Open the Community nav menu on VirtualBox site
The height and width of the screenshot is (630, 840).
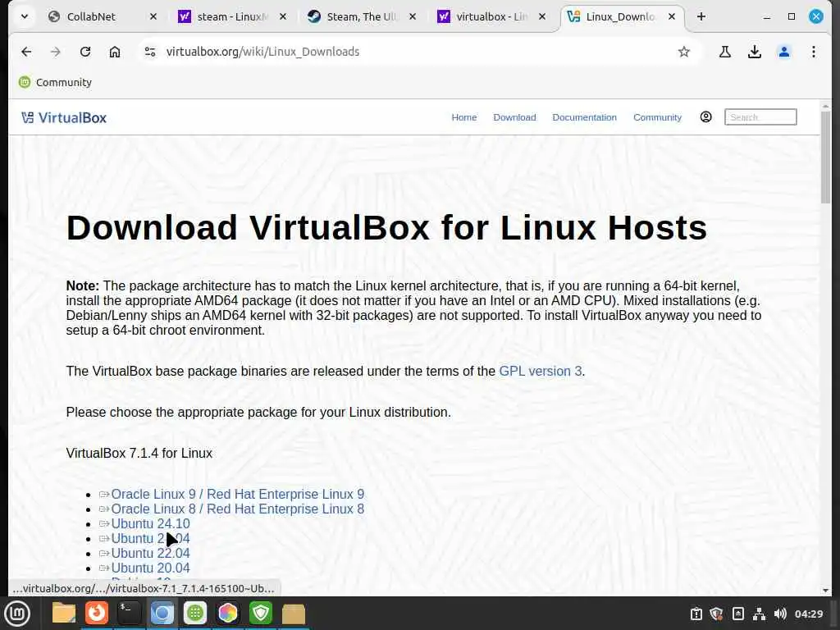click(x=657, y=117)
